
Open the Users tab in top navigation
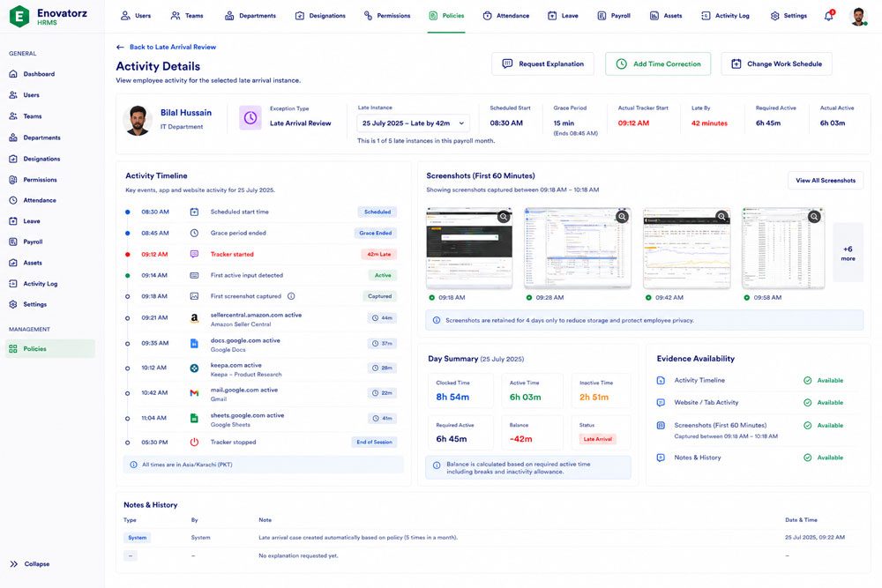(x=136, y=16)
